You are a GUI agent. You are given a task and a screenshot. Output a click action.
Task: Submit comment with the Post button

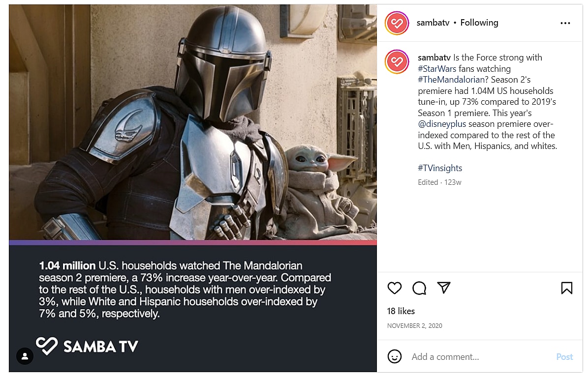click(564, 357)
